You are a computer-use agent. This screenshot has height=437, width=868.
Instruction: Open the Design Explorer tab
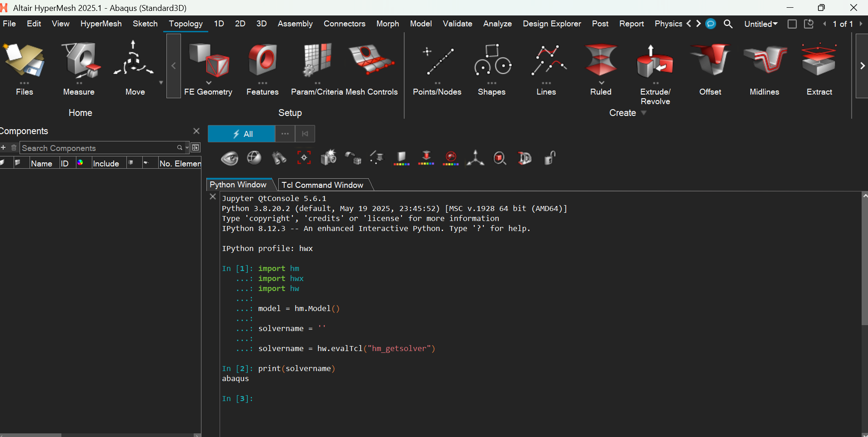point(552,24)
